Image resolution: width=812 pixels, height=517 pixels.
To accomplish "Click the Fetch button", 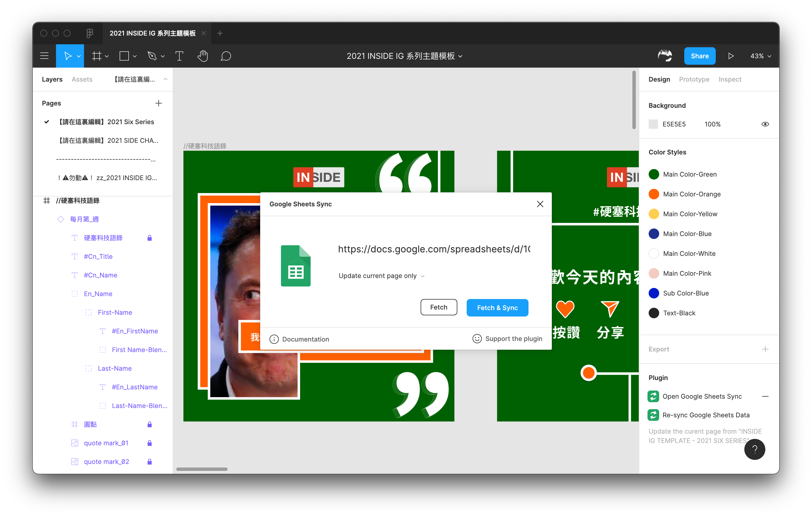I will point(438,307).
